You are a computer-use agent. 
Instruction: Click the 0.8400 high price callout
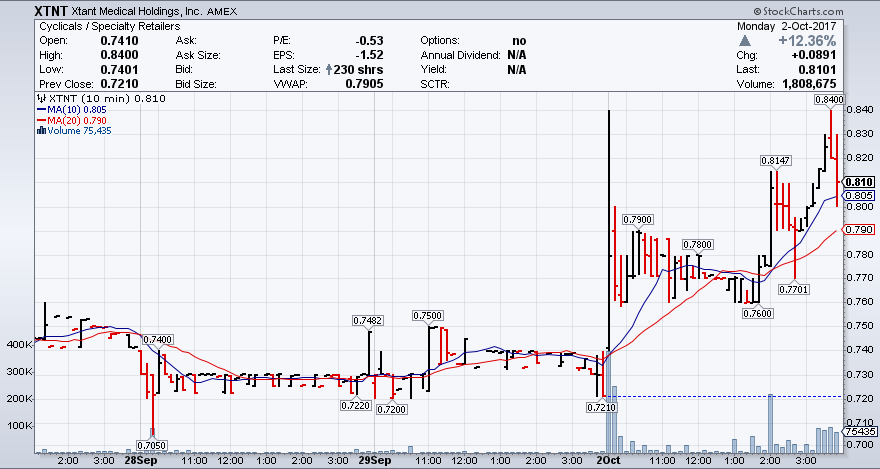tap(829, 99)
